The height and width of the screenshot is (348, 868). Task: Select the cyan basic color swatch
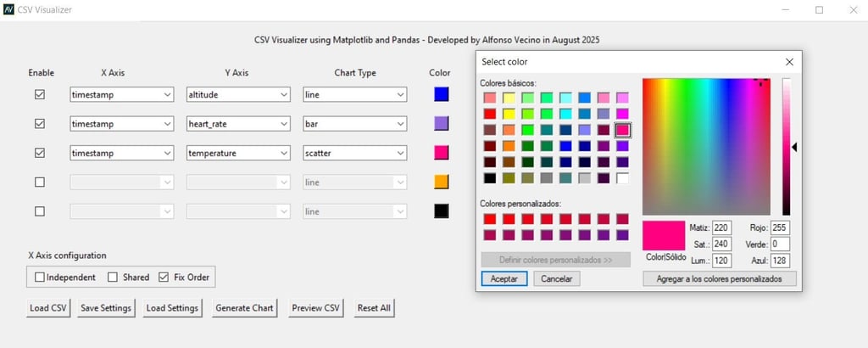pos(565,114)
